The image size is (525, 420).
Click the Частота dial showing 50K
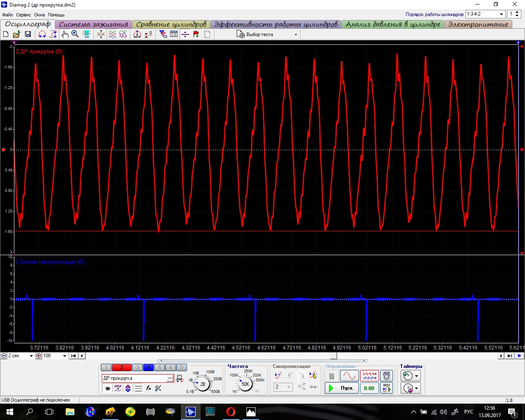tap(245, 384)
